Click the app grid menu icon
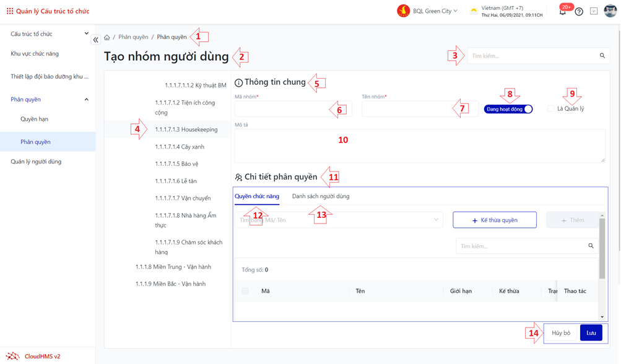This screenshot has width=621, height=364. pyautogui.click(x=10, y=11)
